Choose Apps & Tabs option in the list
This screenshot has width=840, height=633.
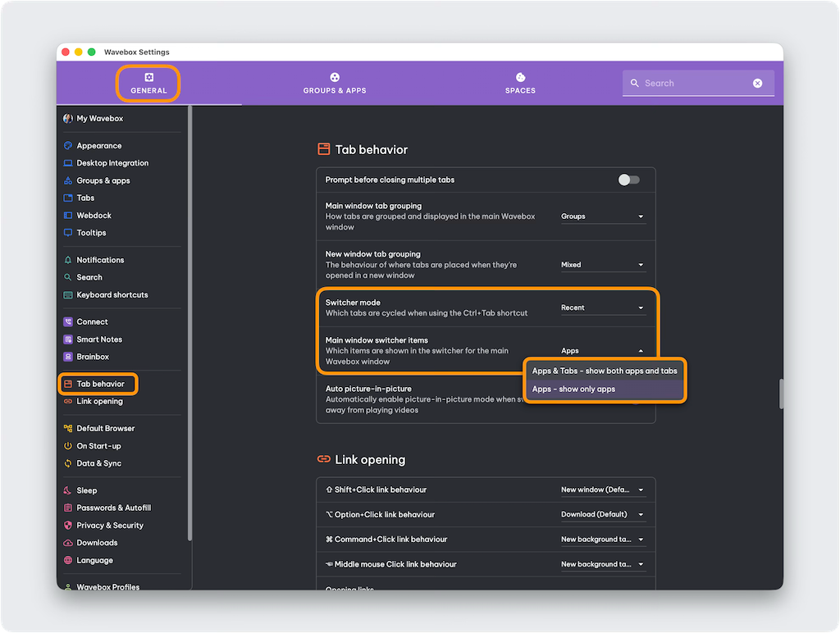pyautogui.click(x=605, y=371)
